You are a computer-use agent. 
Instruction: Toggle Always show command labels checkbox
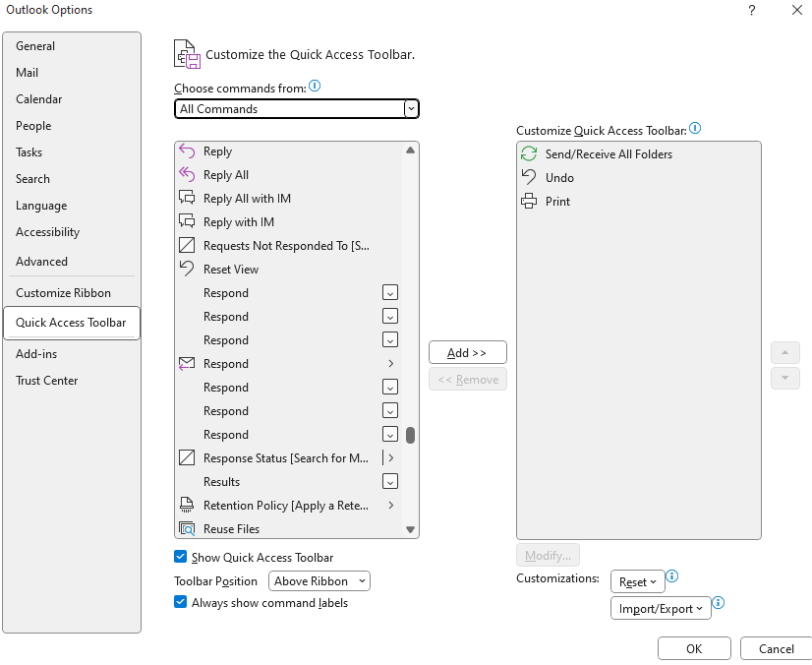180,602
